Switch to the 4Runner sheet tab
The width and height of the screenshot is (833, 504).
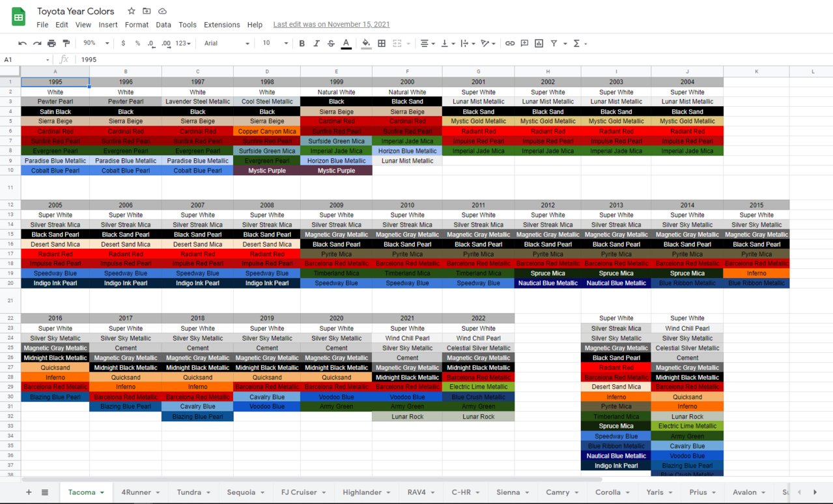[140, 492]
